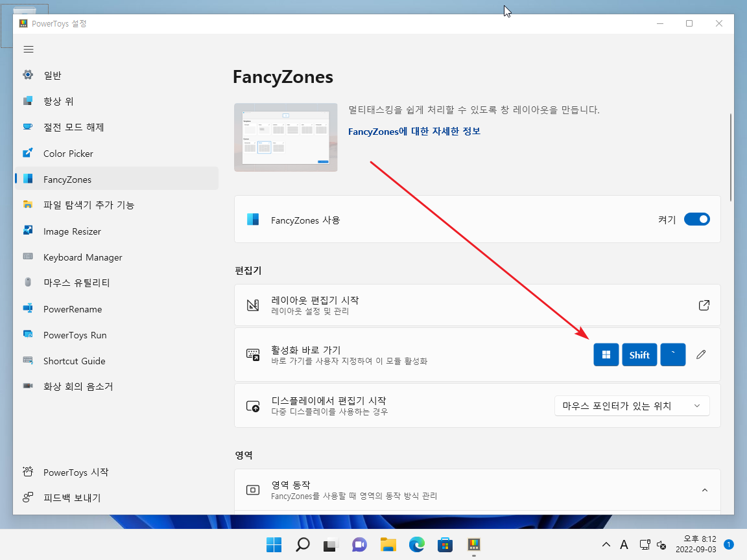Open the Windows Start menu
Image resolution: width=747 pixels, height=560 pixels.
tap(274, 544)
